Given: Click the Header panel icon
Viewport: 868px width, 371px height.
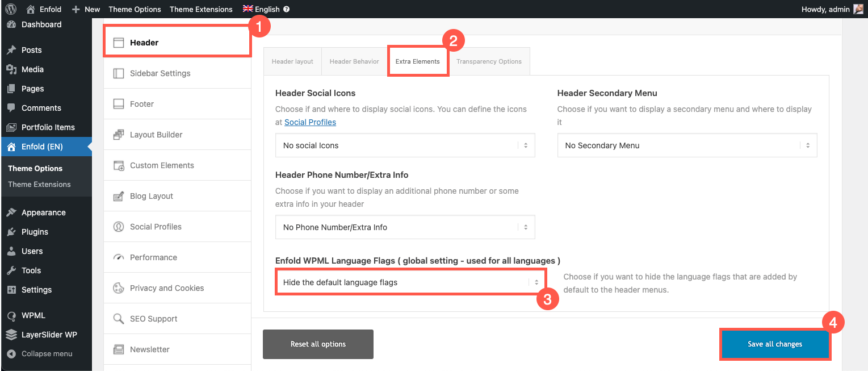Looking at the screenshot, I should tap(119, 43).
